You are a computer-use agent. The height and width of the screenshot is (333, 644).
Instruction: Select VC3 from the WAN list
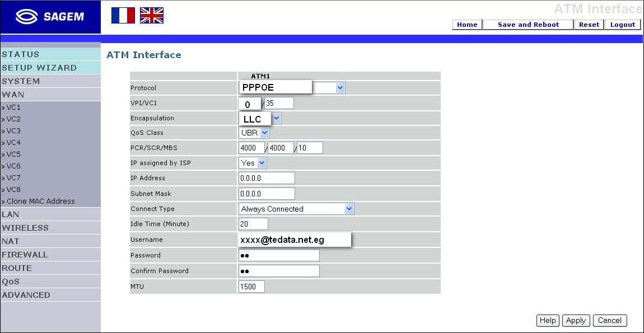[14, 130]
